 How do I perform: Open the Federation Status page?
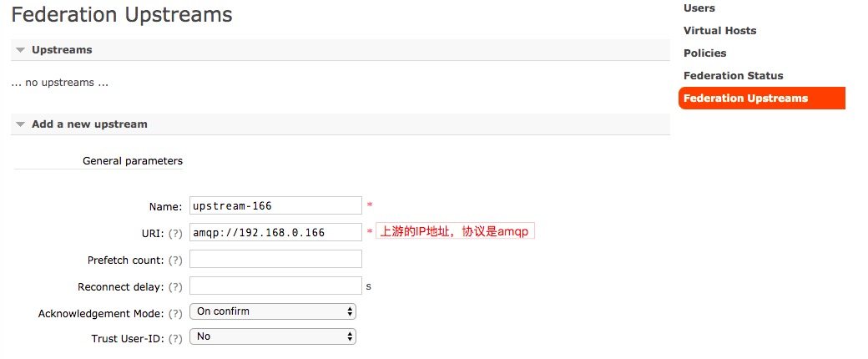pyautogui.click(x=733, y=76)
